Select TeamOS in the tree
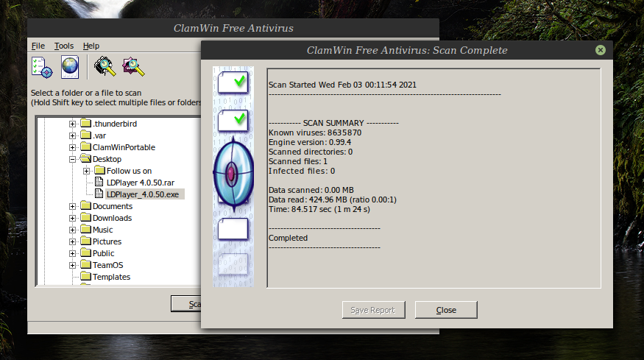The width and height of the screenshot is (644, 360). pyautogui.click(x=107, y=265)
